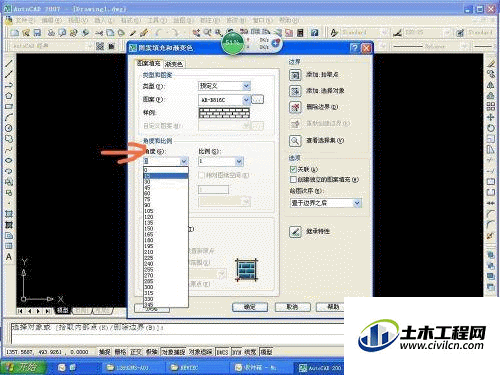Click the brick hatch origin preview icon
Screen dimensions: 500x375
tap(247, 270)
